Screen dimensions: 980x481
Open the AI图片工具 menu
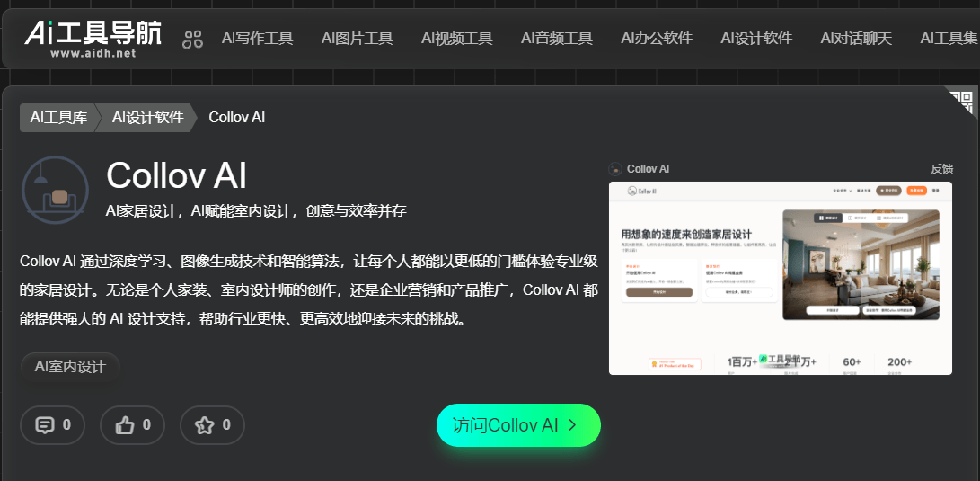pos(357,38)
